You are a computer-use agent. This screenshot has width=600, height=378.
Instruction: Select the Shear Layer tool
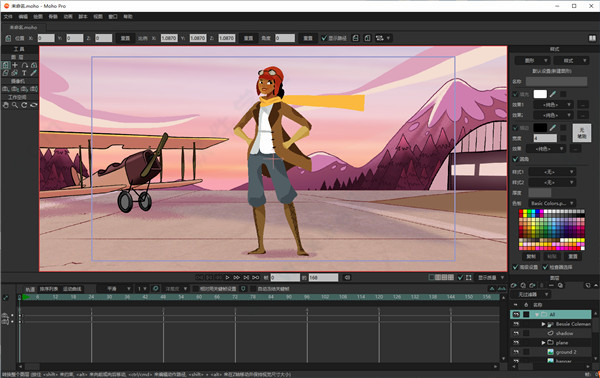click(5, 73)
